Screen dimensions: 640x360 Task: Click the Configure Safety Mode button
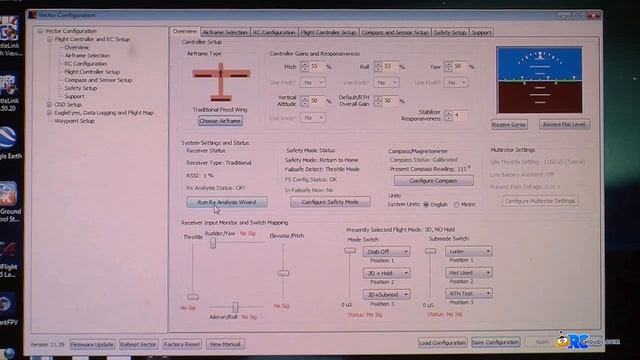330,202
